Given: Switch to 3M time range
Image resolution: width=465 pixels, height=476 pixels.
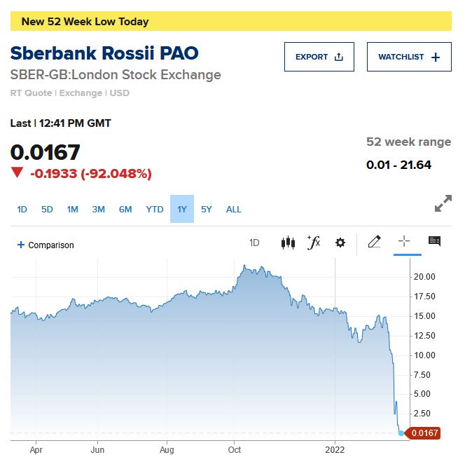Looking at the screenshot, I should pos(99,209).
